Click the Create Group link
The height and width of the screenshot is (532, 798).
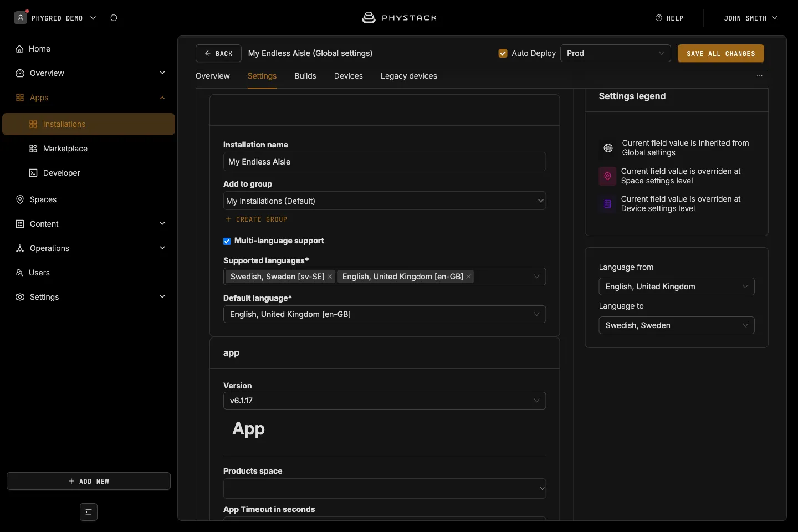click(x=256, y=219)
